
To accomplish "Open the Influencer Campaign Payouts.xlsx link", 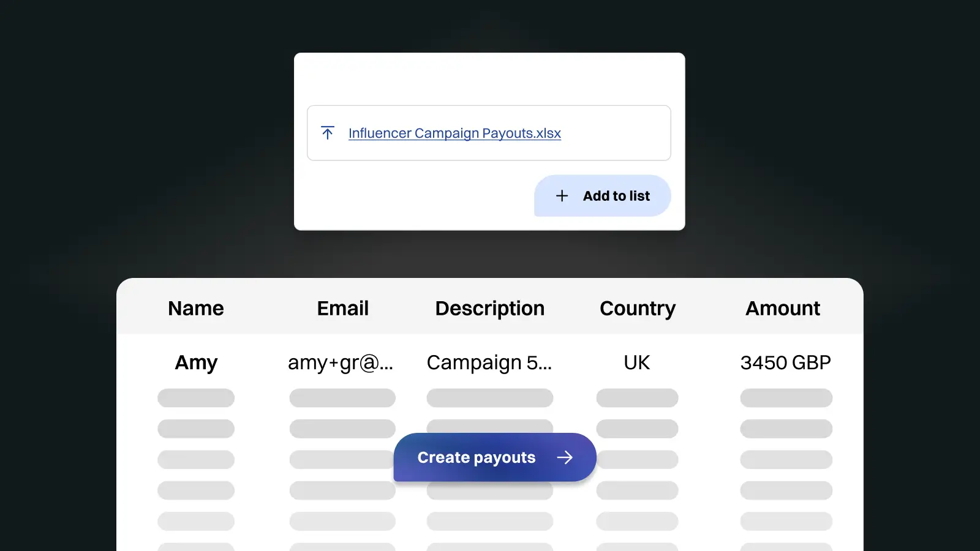I will click(454, 133).
